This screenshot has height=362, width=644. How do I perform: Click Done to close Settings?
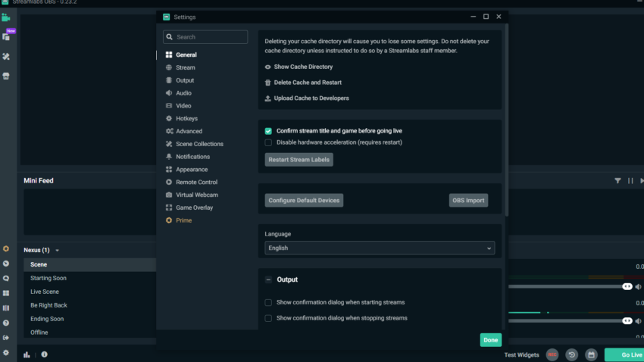click(490, 340)
